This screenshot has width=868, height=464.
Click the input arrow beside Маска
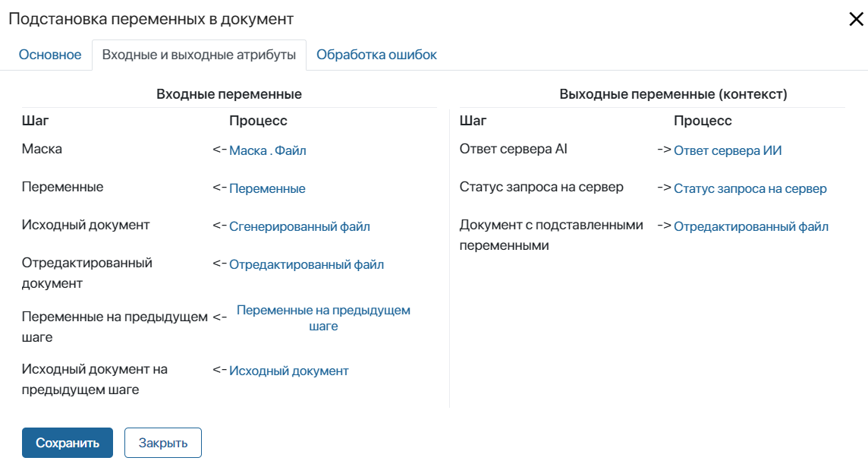click(x=219, y=150)
